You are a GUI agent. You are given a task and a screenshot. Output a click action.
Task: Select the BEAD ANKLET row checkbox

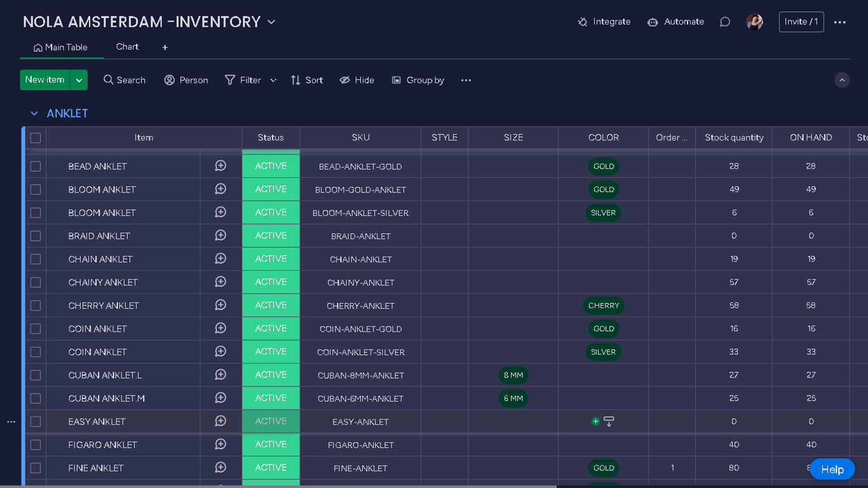point(36,166)
